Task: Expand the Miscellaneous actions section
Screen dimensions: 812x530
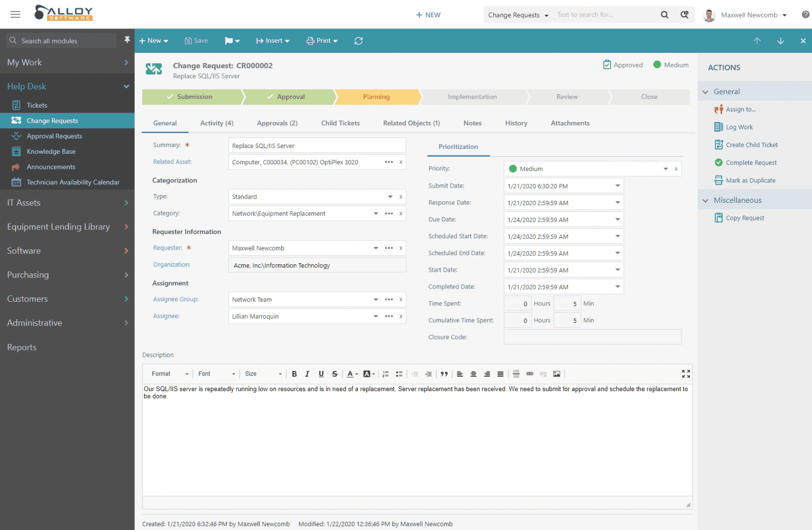Action: pyautogui.click(x=737, y=200)
